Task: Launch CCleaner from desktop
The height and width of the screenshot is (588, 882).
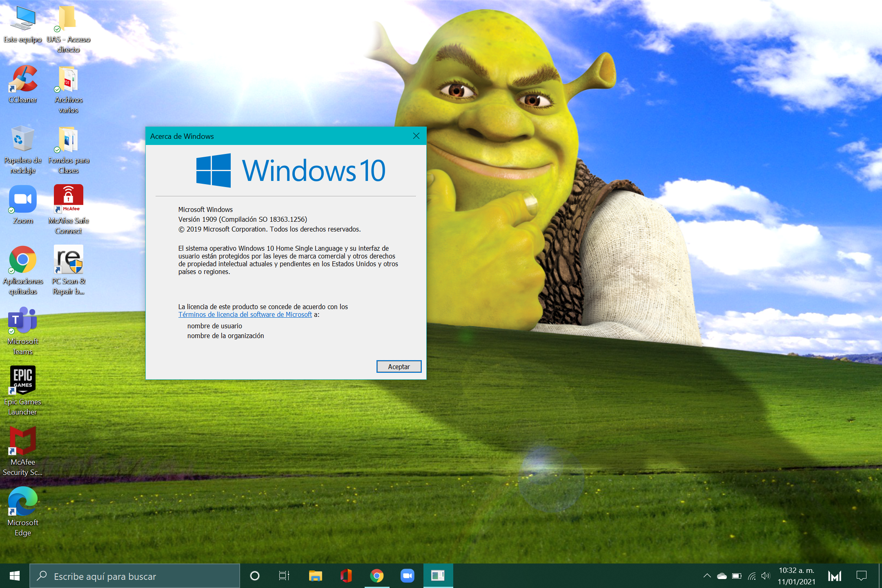Action: [x=23, y=85]
